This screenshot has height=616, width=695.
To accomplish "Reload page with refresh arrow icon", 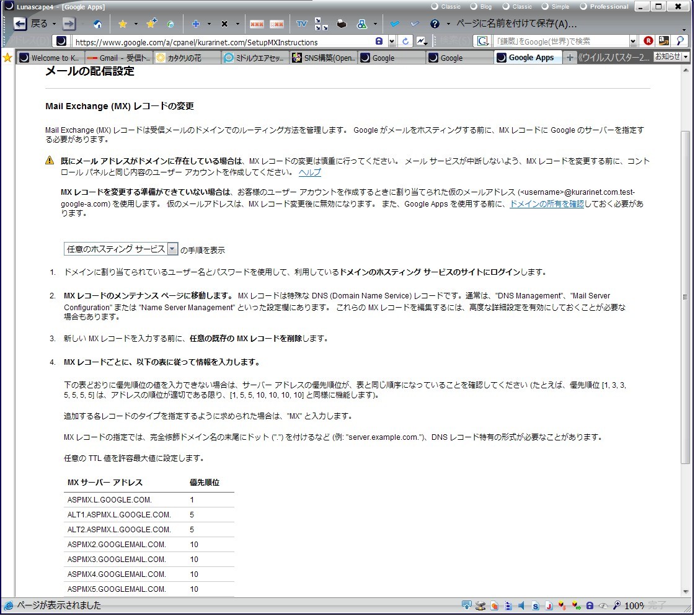I will pos(405,41).
